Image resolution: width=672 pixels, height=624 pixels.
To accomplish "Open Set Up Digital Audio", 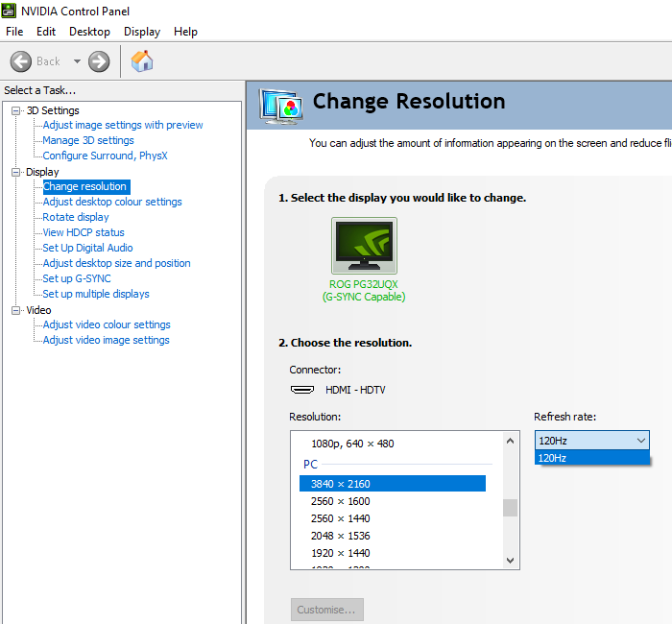I will pos(88,248).
